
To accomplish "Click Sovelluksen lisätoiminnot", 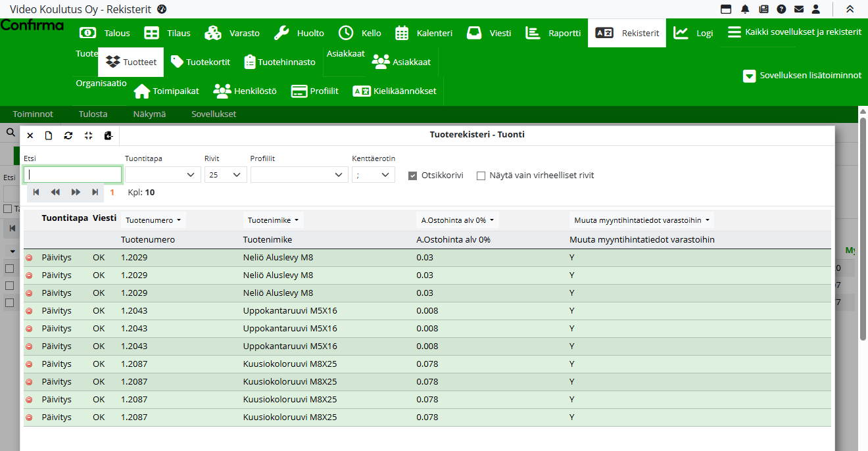I will tap(802, 76).
